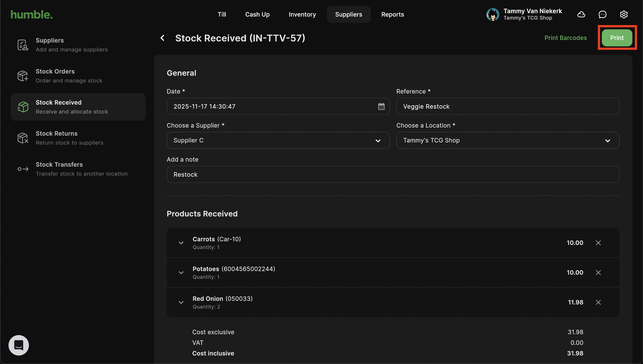The width and height of the screenshot is (643, 364).
Task: Switch to the Inventory tab
Action: [302, 14]
